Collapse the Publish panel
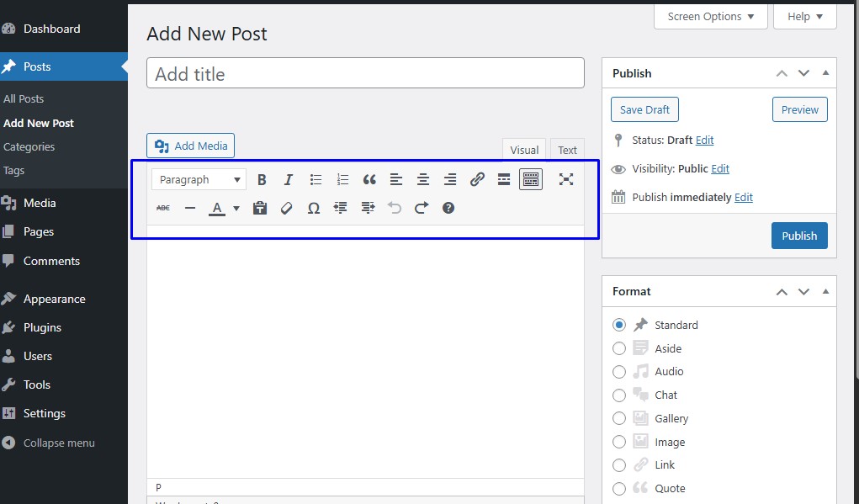The height and width of the screenshot is (504, 859). tap(825, 73)
